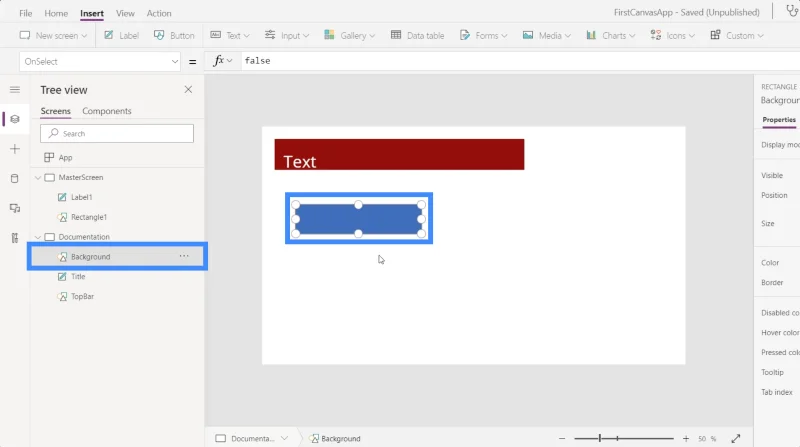Click the zoom out minus button
800x447 pixels.
pos(562,438)
